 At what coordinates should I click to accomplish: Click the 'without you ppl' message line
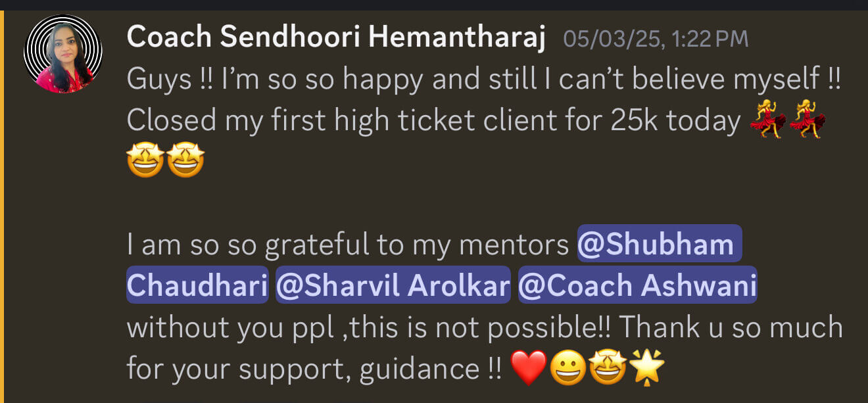(484, 327)
